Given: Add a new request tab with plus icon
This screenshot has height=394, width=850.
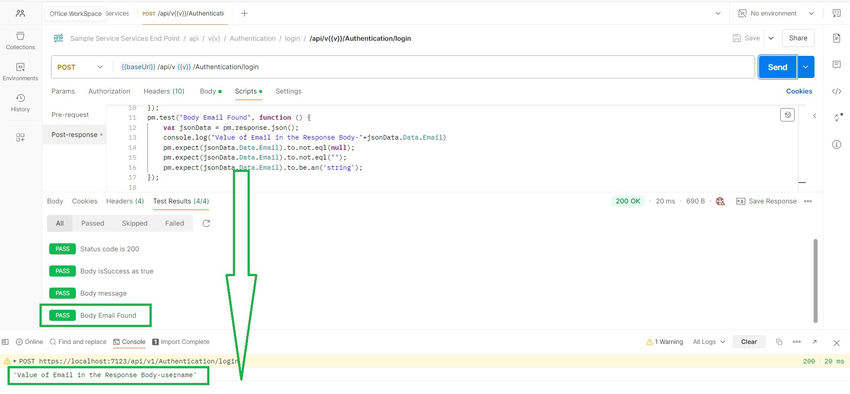Looking at the screenshot, I should click(244, 14).
